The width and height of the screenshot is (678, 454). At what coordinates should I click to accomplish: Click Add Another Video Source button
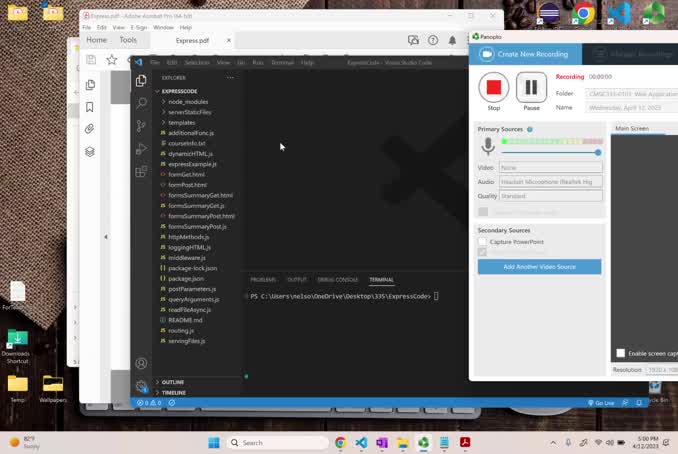(539, 267)
